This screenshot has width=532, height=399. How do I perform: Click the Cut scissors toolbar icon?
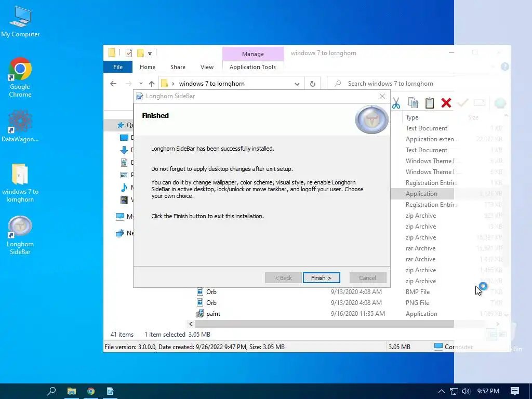396,103
